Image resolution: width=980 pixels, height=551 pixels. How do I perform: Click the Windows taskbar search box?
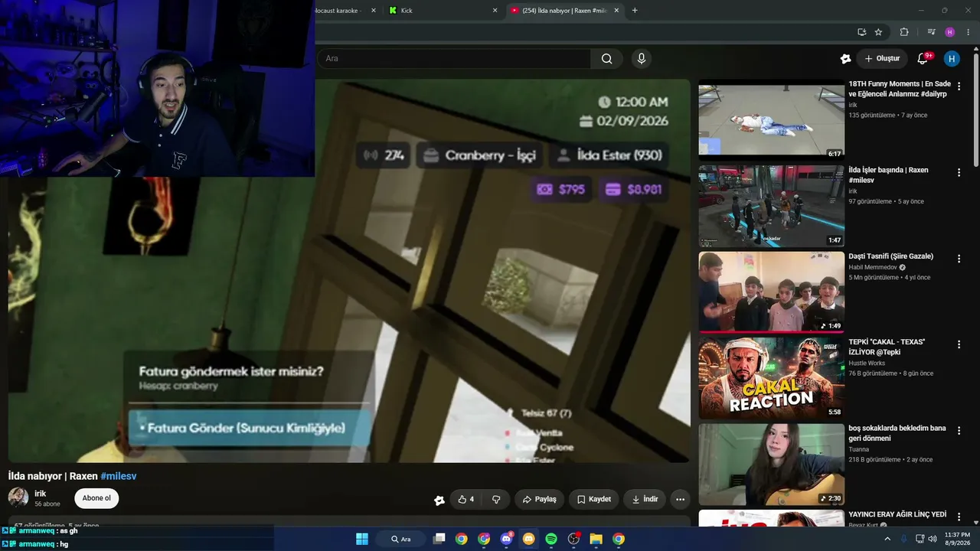[x=401, y=539]
